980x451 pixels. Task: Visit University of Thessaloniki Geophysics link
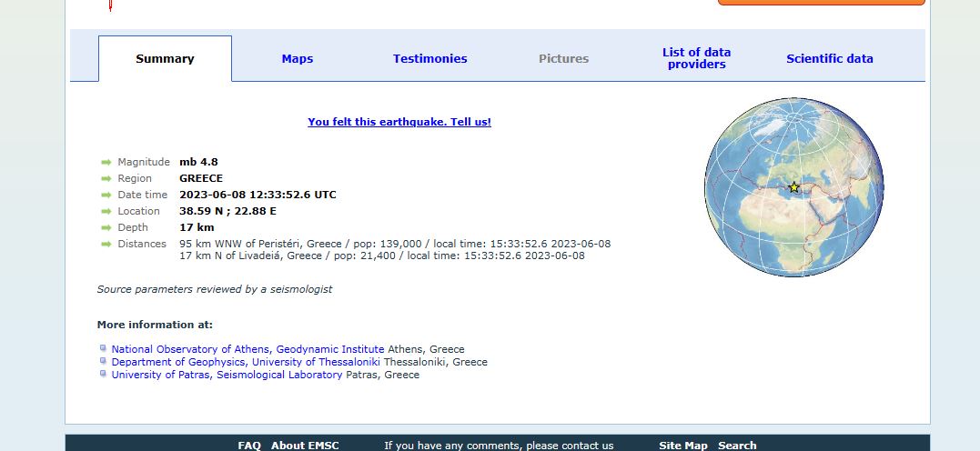tap(246, 362)
